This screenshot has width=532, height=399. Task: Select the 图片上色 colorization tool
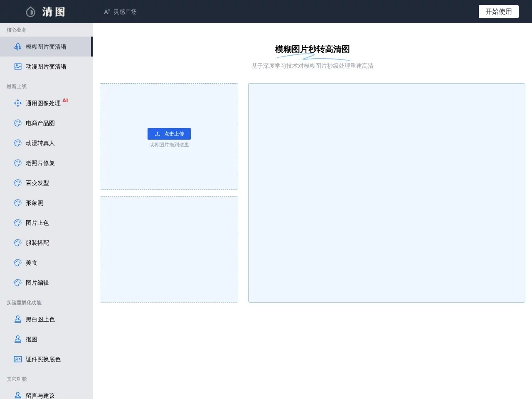37,223
